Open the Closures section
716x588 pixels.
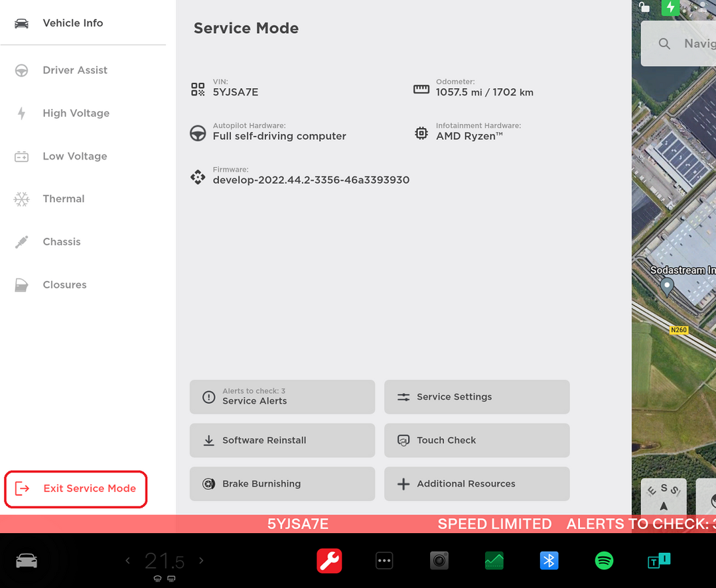(64, 285)
